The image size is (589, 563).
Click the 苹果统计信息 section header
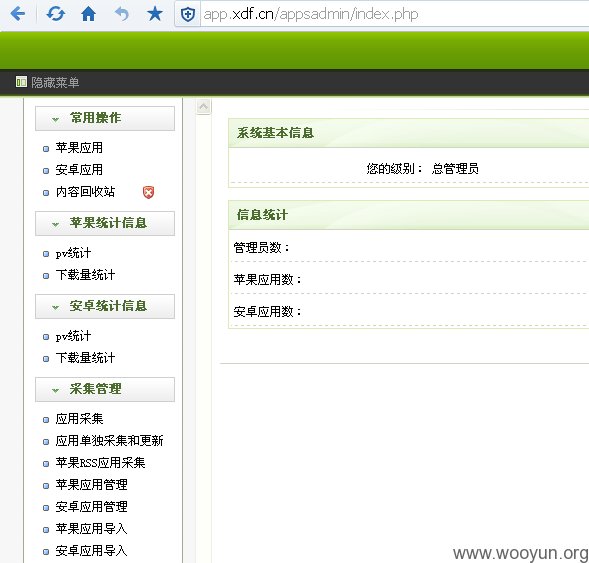tap(105, 223)
